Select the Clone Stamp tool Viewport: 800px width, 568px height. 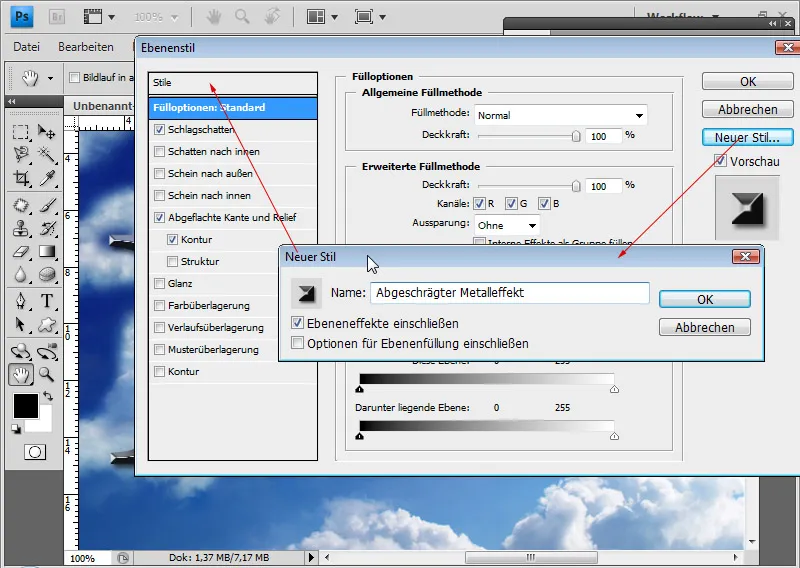tap(20, 228)
